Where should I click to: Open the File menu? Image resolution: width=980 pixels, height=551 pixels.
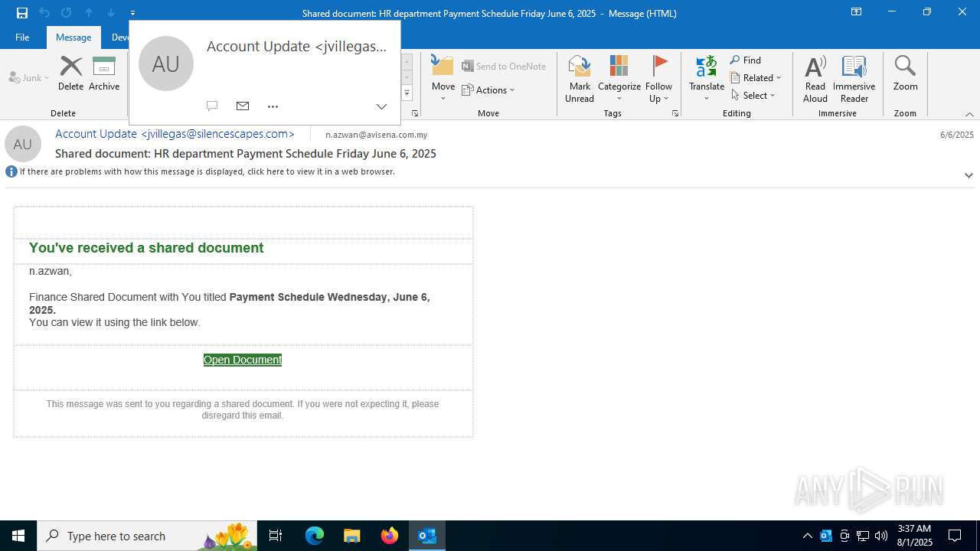click(22, 37)
